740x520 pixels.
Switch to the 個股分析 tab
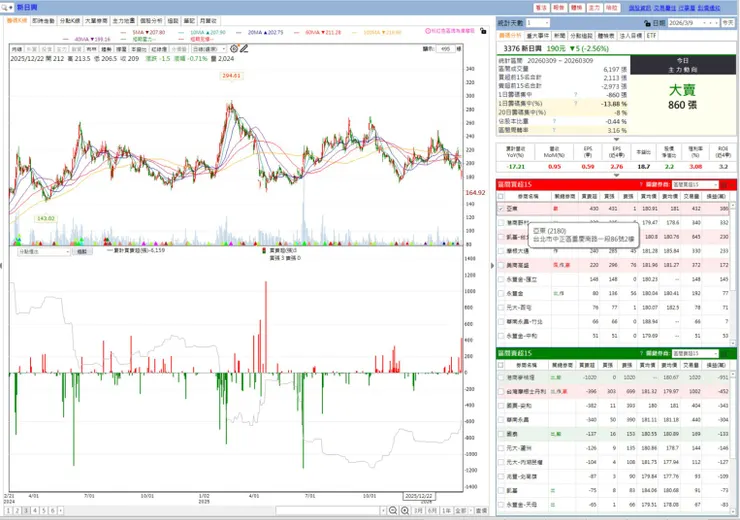[x=151, y=21]
